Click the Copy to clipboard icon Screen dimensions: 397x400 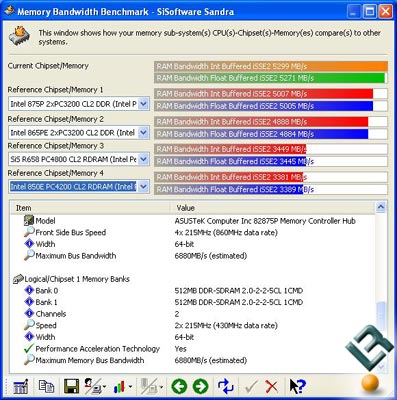click(46, 387)
